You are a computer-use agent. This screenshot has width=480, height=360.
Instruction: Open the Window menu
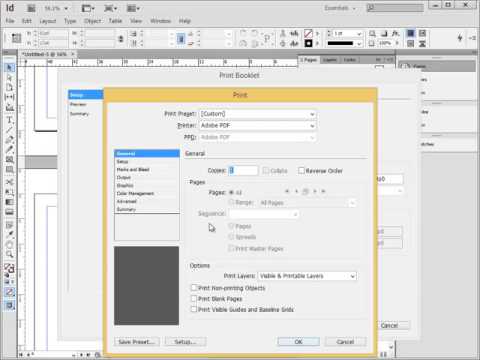click(x=160, y=21)
